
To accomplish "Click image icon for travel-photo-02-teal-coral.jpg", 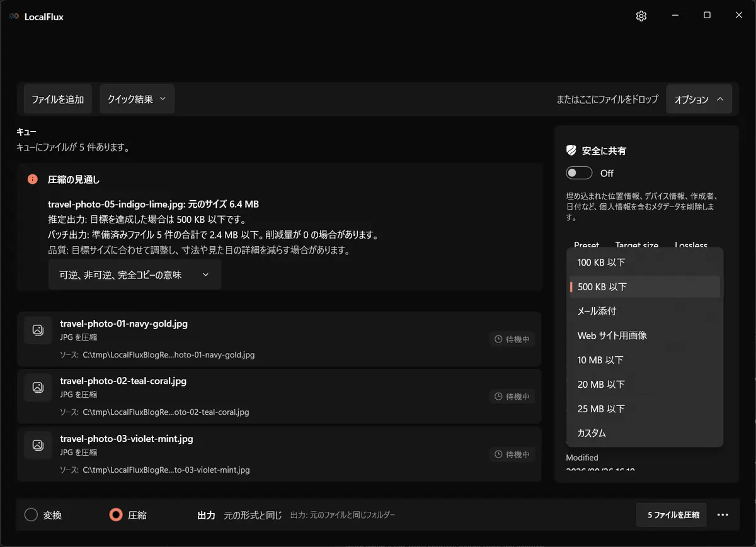I will click(38, 387).
